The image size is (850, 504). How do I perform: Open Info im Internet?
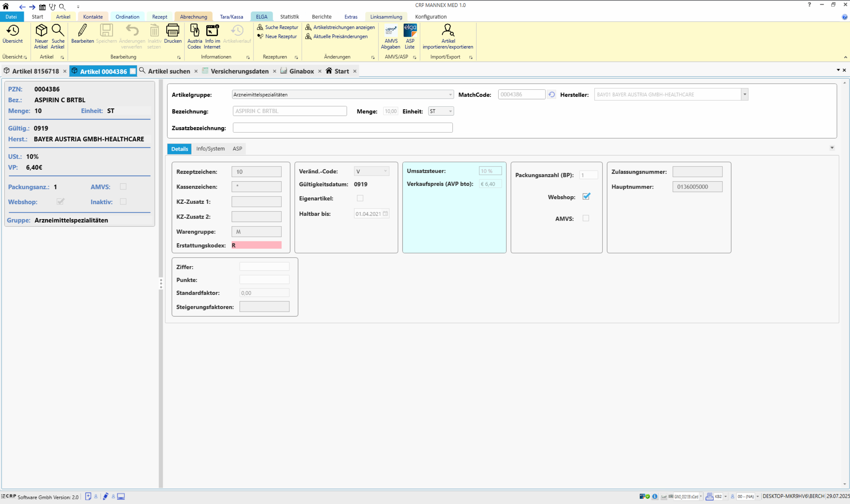point(212,37)
